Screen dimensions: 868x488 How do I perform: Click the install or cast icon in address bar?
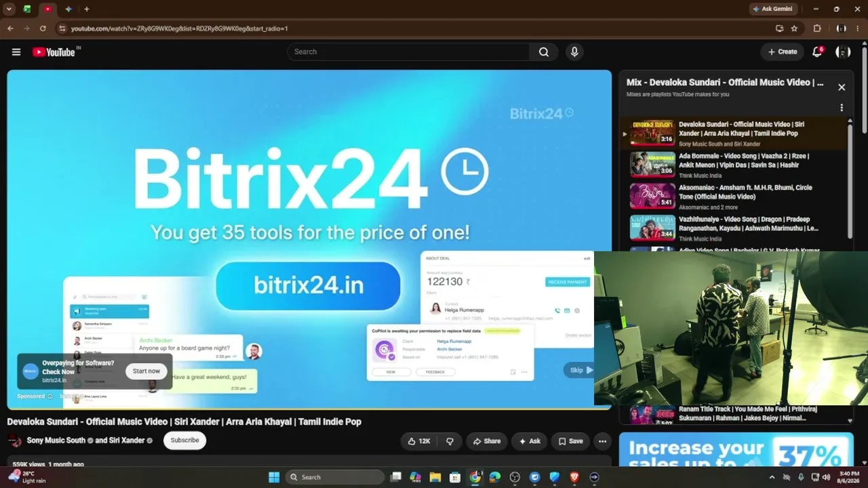click(x=779, y=28)
